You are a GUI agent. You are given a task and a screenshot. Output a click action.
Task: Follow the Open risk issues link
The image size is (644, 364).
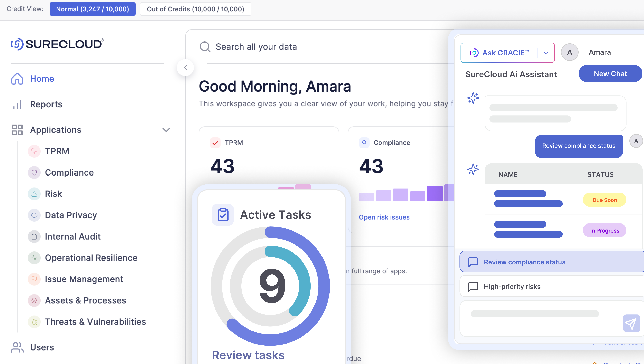pos(384,217)
